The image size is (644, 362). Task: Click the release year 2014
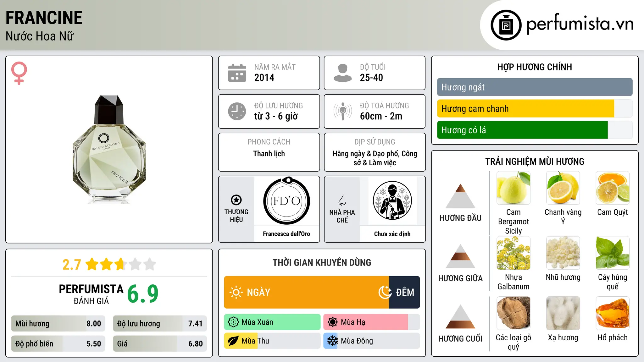pyautogui.click(x=264, y=78)
